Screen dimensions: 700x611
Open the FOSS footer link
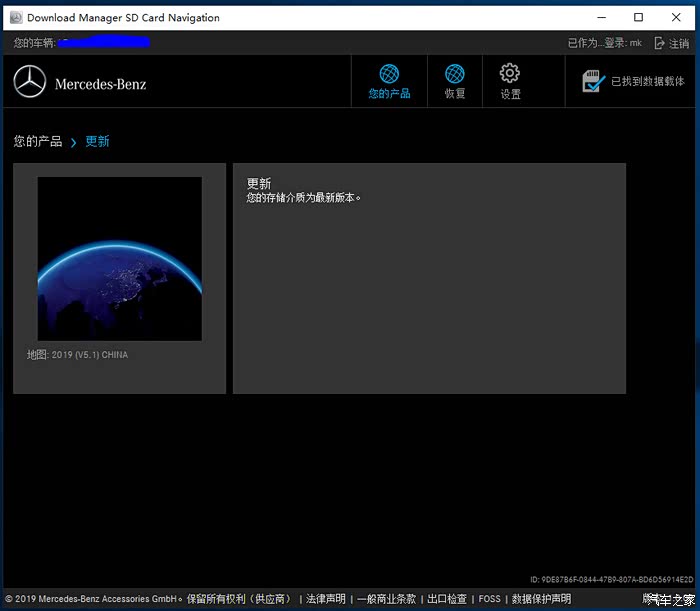[489, 599]
